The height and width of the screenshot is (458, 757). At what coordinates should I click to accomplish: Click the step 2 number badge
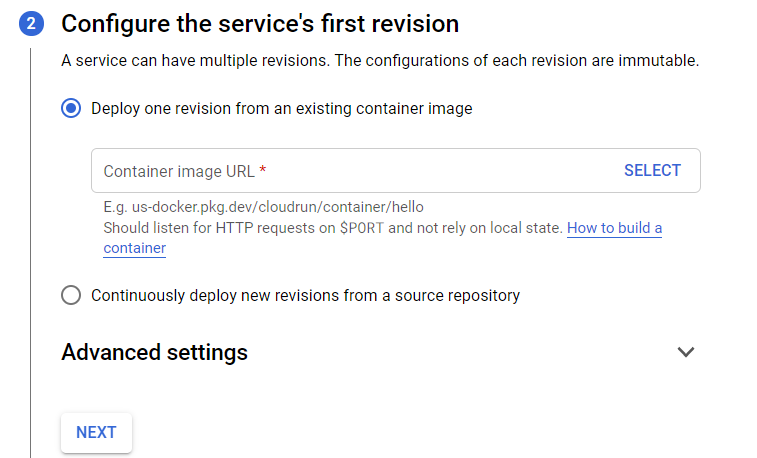pyautogui.click(x=30, y=24)
